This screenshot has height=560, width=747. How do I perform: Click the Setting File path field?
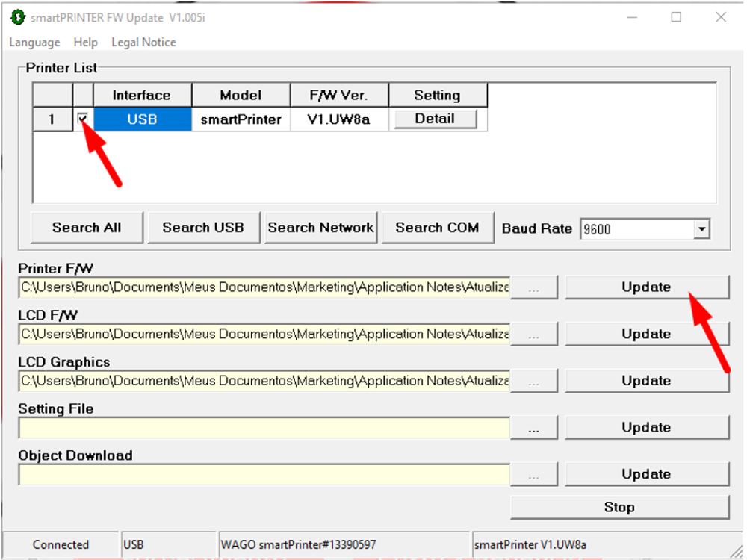click(264, 428)
